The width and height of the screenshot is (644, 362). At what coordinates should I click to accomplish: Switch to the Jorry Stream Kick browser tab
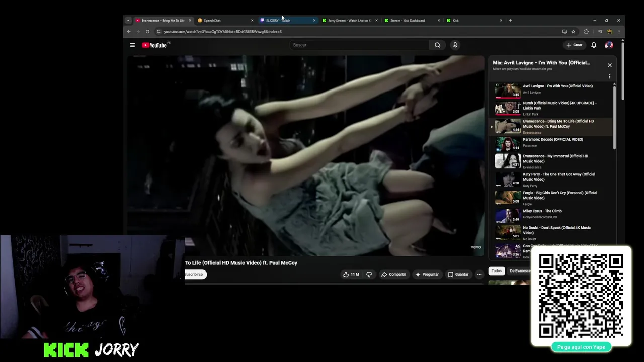(350, 21)
